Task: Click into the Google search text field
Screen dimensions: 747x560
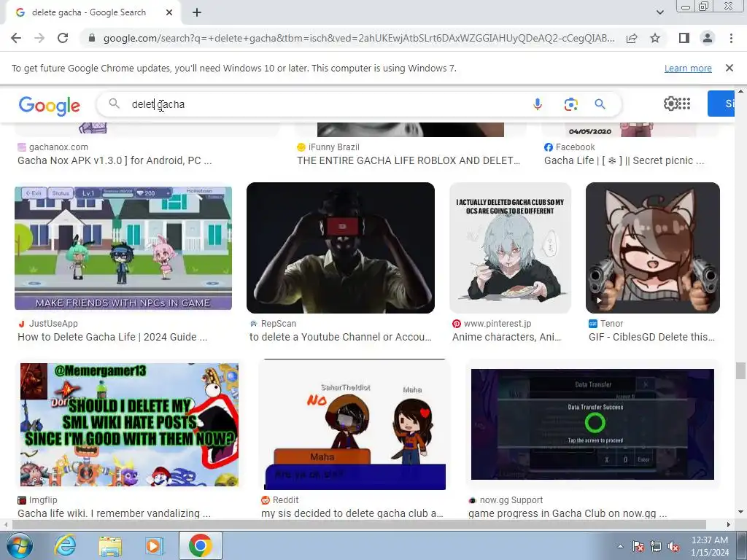Action: click(324, 104)
